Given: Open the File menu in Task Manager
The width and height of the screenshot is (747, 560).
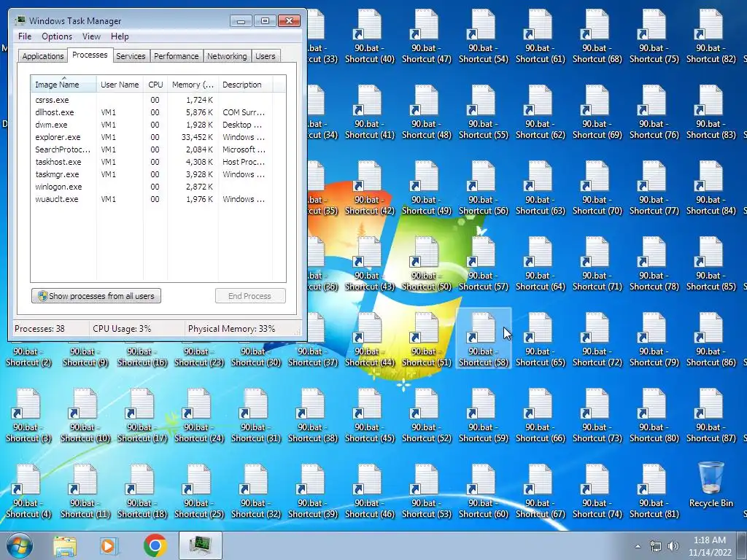Looking at the screenshot, I should click(25, 36).
